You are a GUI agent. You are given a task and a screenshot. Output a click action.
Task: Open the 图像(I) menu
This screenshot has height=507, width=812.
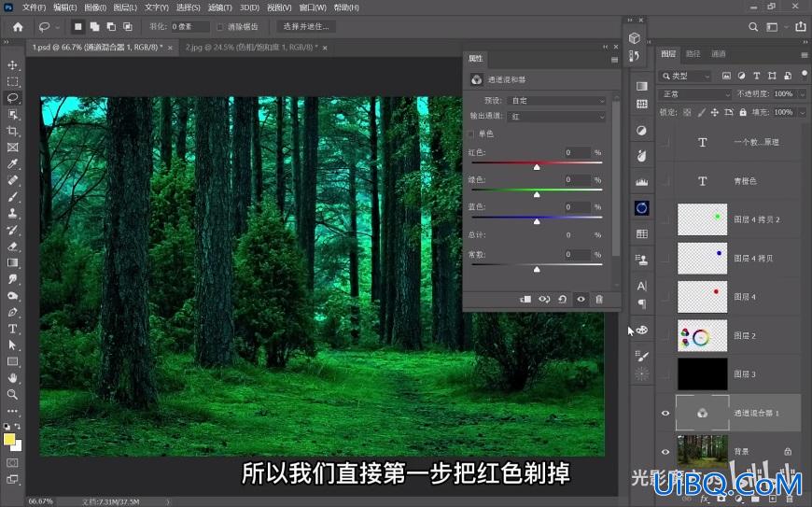(95, 7)
